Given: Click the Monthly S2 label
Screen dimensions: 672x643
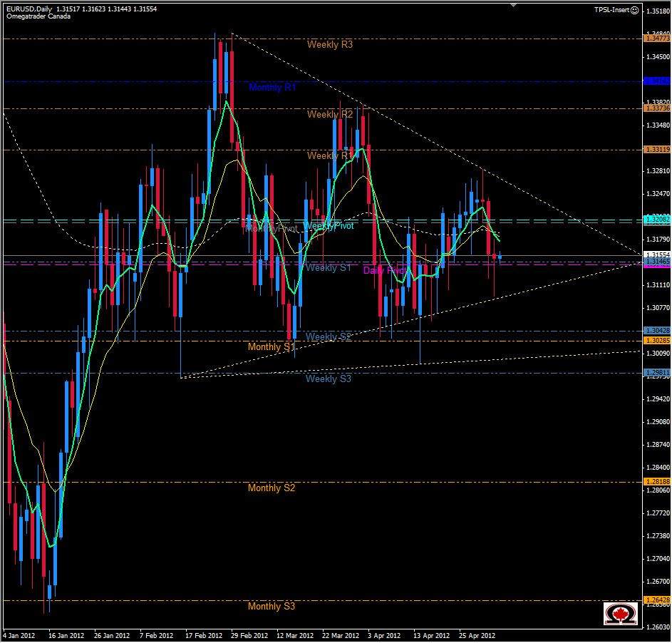Looking at the screenshot, I should point(272,488).
